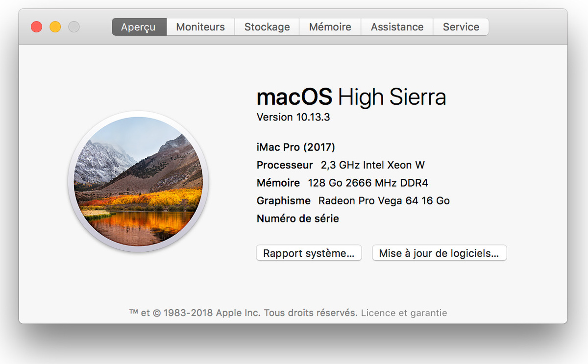The image size is (588, 364).
Task: Click the Processeur 2,3 GHz Intel Xeon W line
Action: [341, 165]
